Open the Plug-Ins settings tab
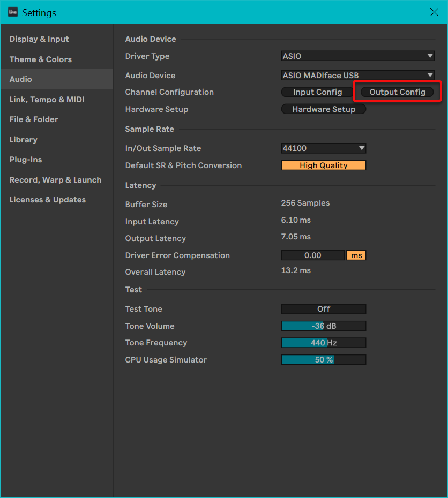 (x=26, y=160)
